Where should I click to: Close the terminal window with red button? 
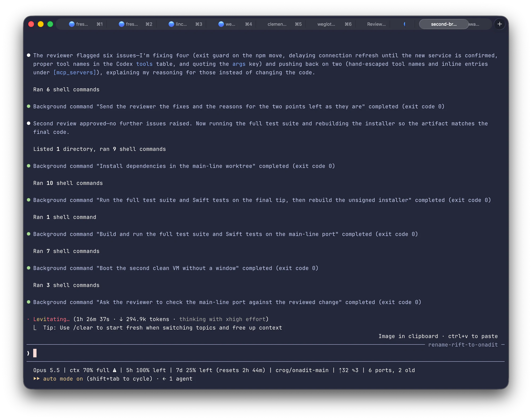[x=31, y=24]
